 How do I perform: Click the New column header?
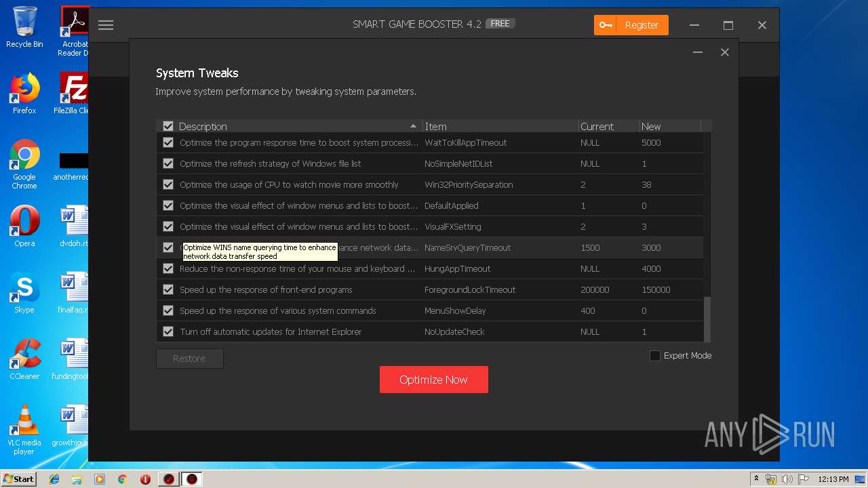tap(670, 126)
